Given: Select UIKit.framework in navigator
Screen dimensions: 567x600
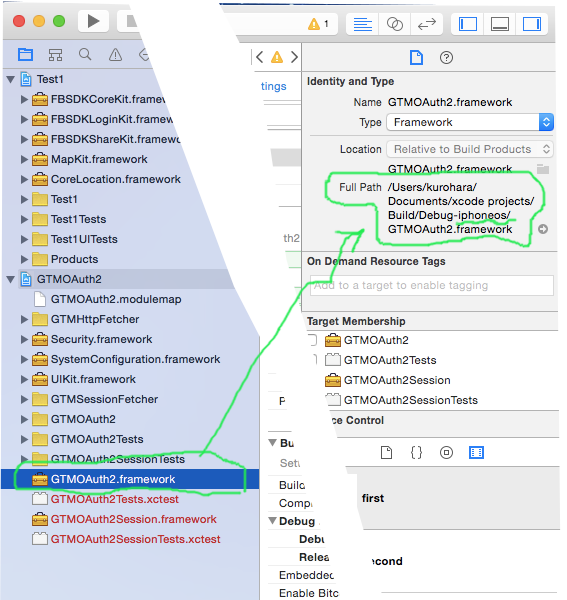Looking at the screenshot, I should [93, 379].
